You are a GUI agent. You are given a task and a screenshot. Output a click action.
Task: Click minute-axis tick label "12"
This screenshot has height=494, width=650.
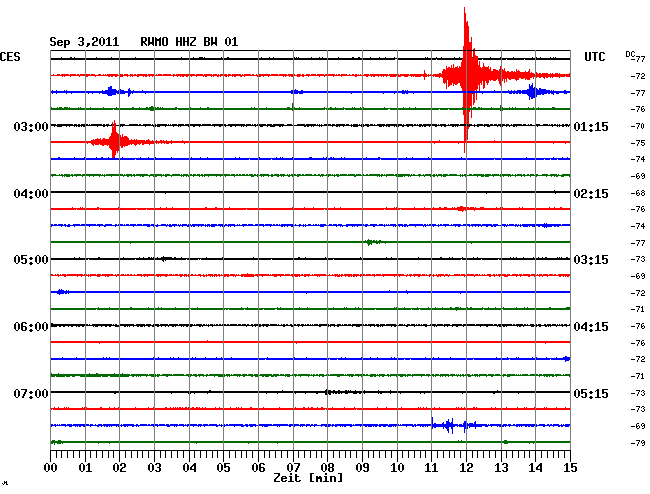click(x=466, y=468)
